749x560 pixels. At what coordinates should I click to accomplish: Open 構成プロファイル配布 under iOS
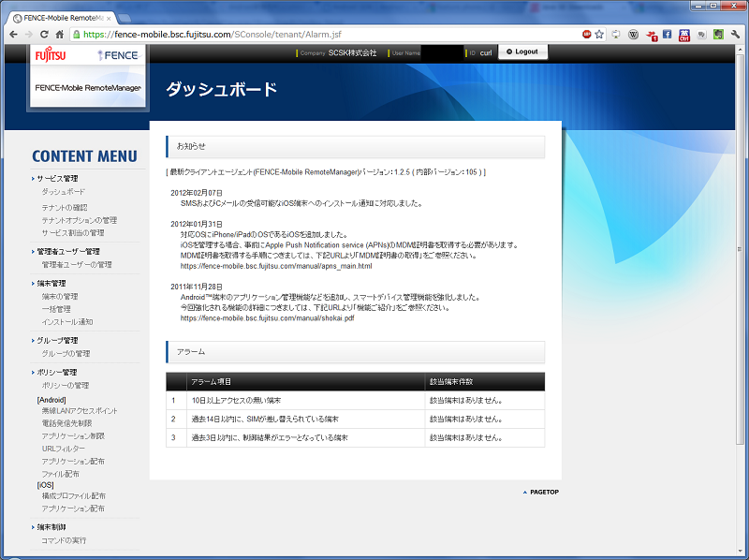pyautogui.click(x=73, y=496)
